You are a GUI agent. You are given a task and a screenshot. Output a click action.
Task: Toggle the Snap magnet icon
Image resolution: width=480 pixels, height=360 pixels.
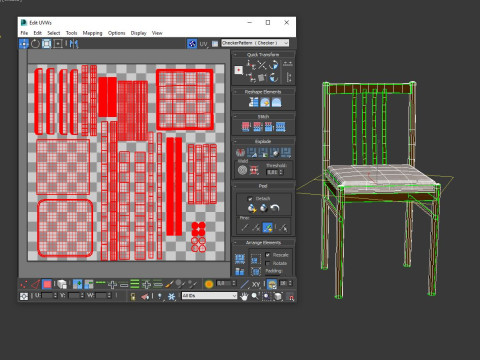click(x=291, y=296)
